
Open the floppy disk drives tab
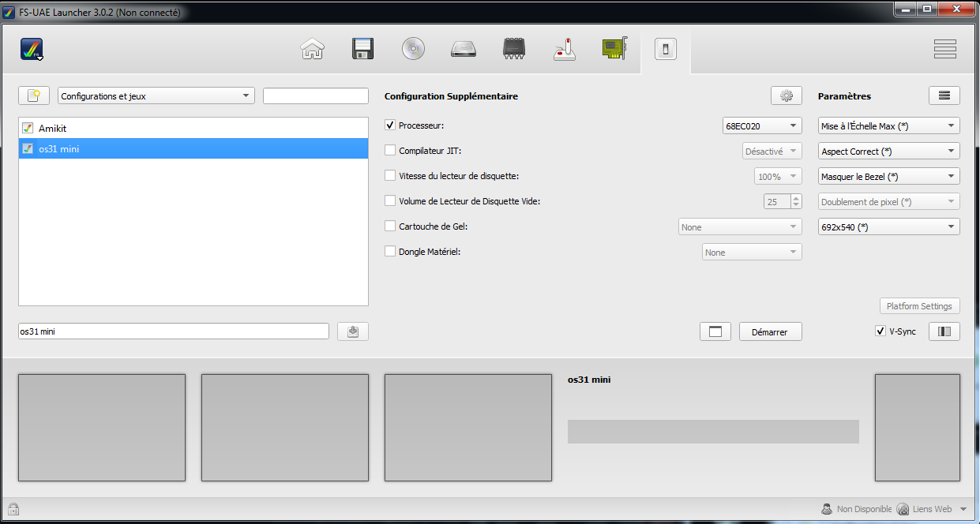tap(362, 49)
